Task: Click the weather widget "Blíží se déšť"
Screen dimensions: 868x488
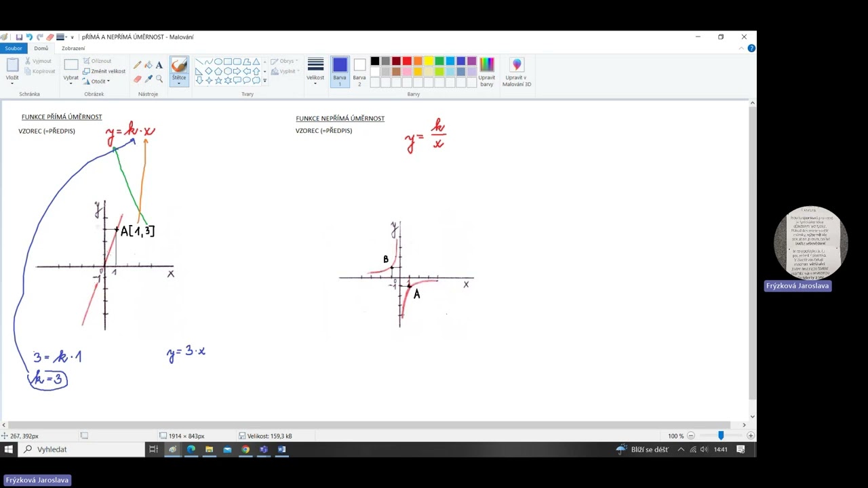Action: tap(642, 449)
